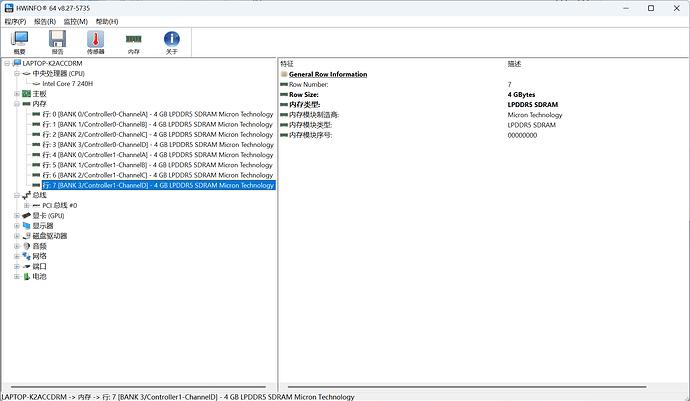This screenshot has width=690, height=401.
Task: Click the PCI 总线 #0 item
Action: click(60, 205)
